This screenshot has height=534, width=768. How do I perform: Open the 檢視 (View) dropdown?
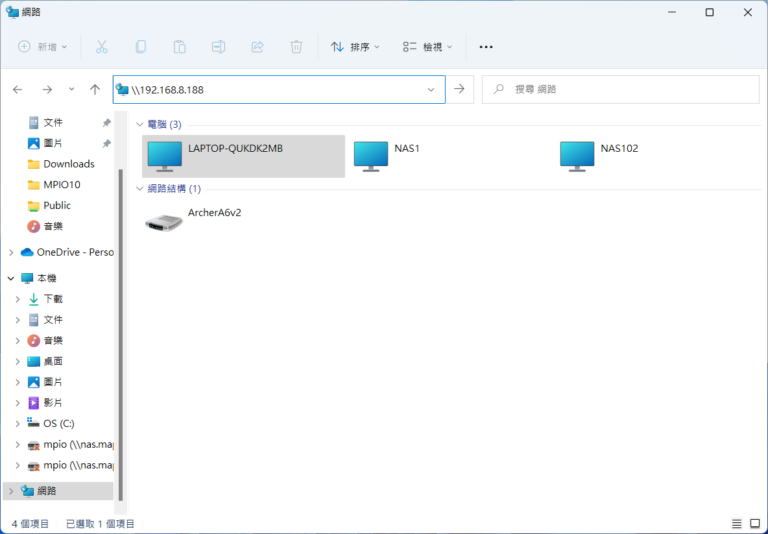(427, 47)
